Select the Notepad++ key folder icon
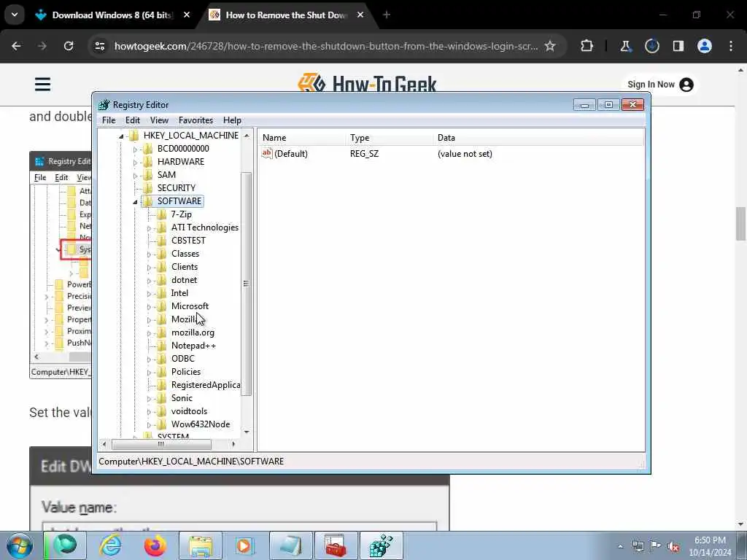Viewport: 747px width, 560px height. (162, 345)
